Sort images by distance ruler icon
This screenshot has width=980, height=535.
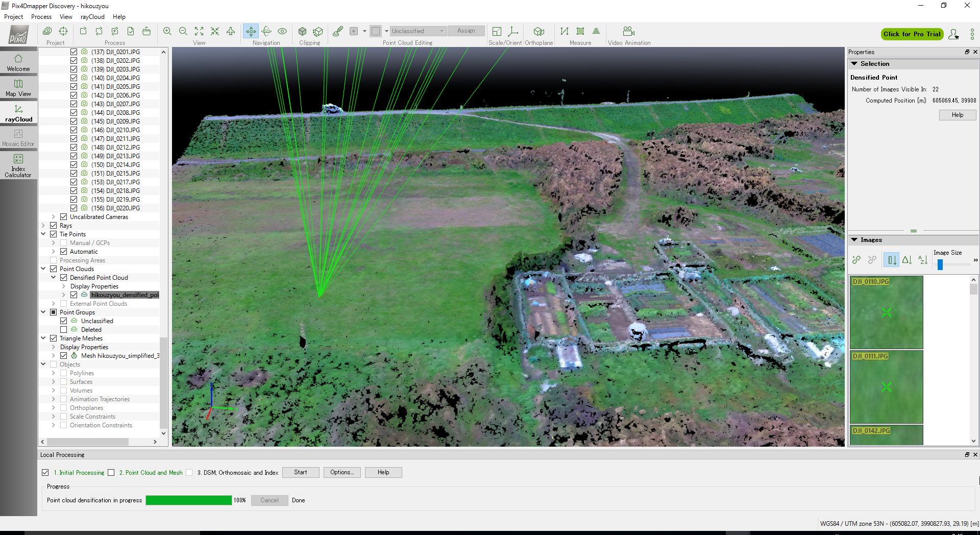click(892, 260)
